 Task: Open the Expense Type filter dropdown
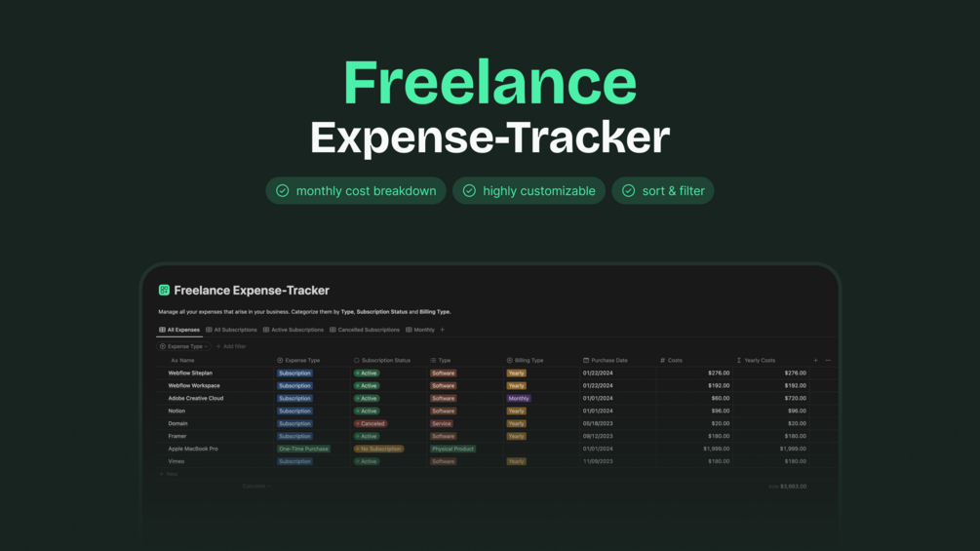click(x=183, y=346)
